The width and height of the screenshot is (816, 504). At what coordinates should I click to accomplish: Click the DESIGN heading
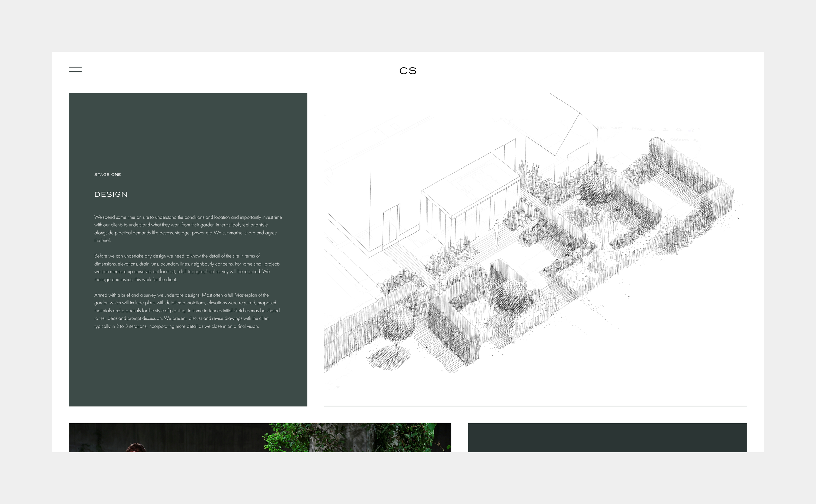click(x=111, y=194)
